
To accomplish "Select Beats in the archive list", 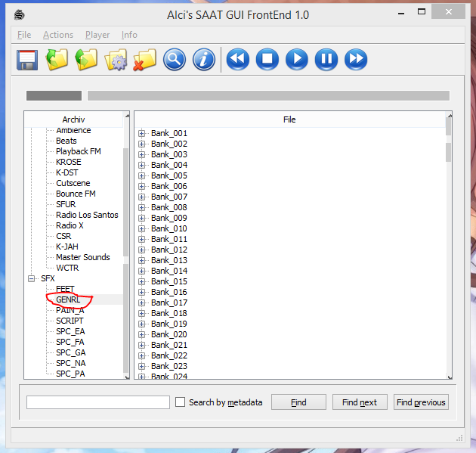I will click(x=66, y=141).
